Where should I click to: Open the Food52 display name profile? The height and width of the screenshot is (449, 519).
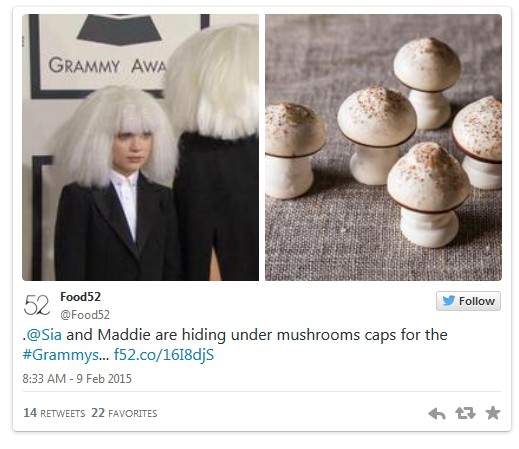tap(80, 297)
